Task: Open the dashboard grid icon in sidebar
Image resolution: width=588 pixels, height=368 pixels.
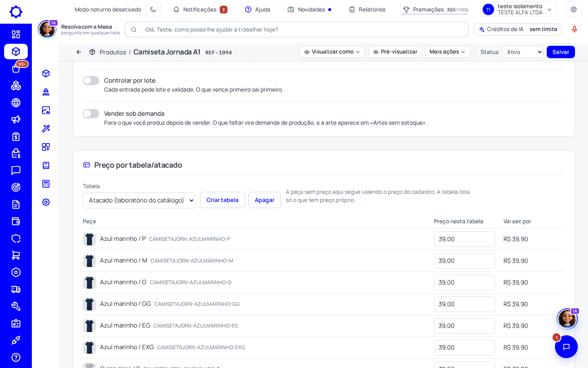Action: [16, 34]
